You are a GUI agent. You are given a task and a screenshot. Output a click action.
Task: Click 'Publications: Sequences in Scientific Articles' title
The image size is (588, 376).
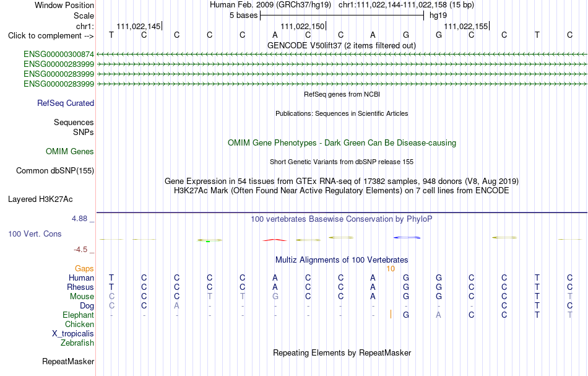pyautogui.click(x=342, y=114)
